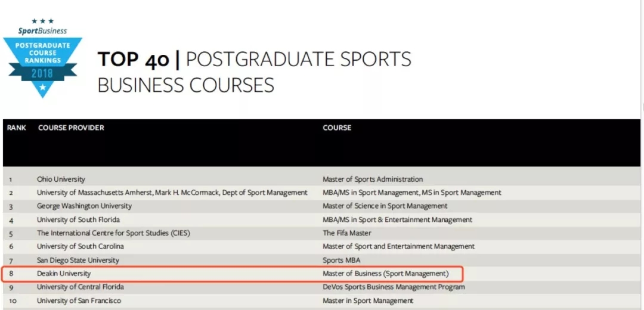
Task: Click the University of San Francisco entry
Action: coord(79,300)
